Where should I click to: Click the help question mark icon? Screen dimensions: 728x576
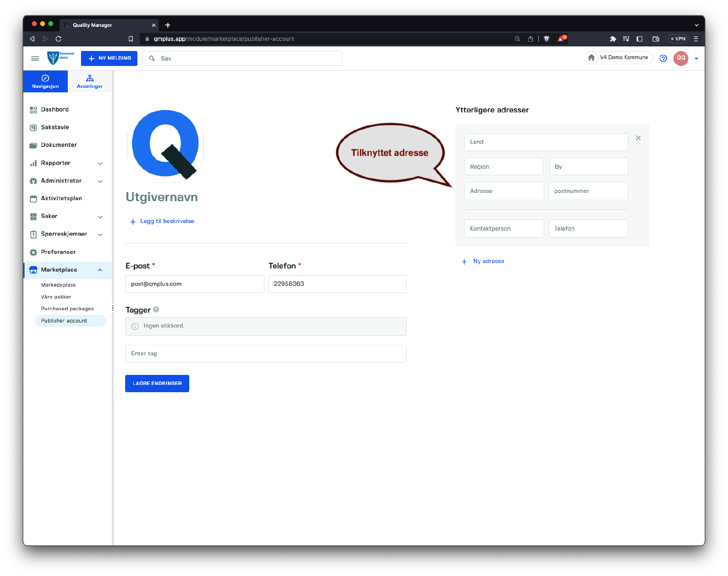tap(663, 58)
